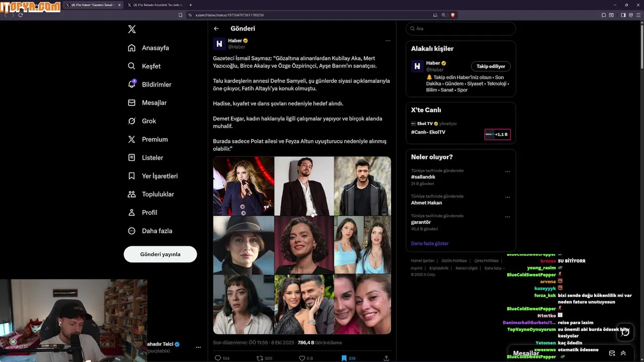Open the Gizlilik Politikası footer link
Viewport: 644px width, 362px height.
(x=454, y=261)
